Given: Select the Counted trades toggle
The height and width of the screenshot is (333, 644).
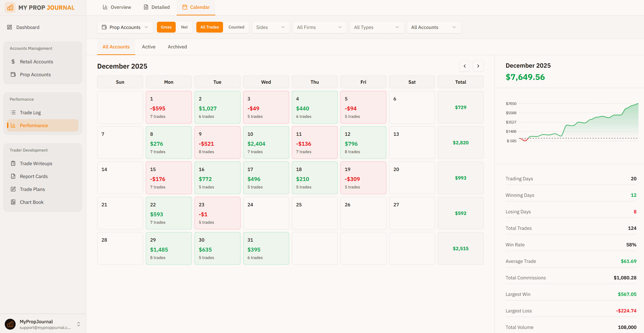Looking at the screenshot, I should [x=236, y=27].
